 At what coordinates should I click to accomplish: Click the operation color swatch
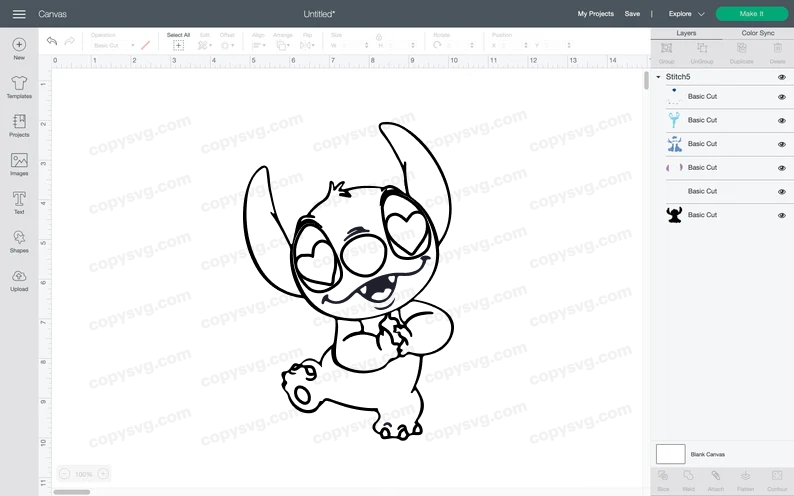146,46
